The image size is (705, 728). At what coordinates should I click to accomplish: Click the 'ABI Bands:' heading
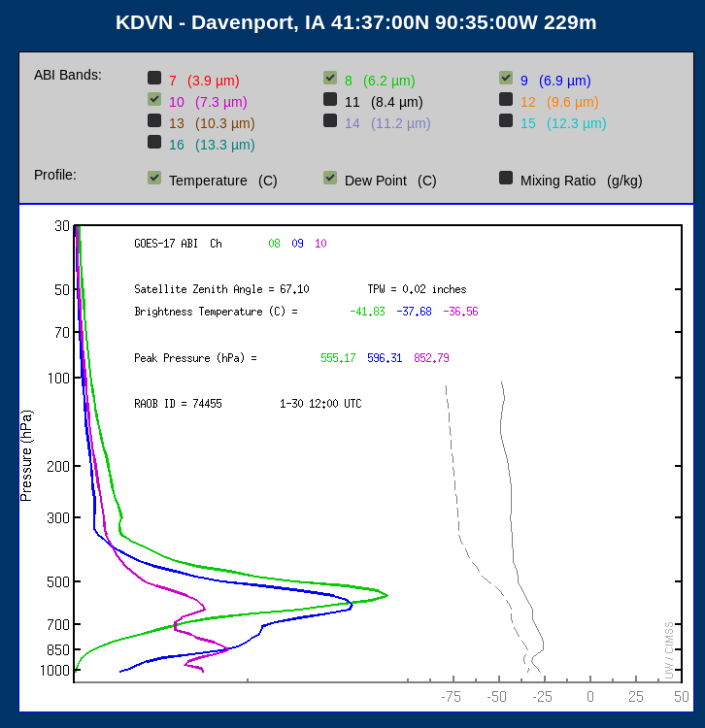coord(68,75)
